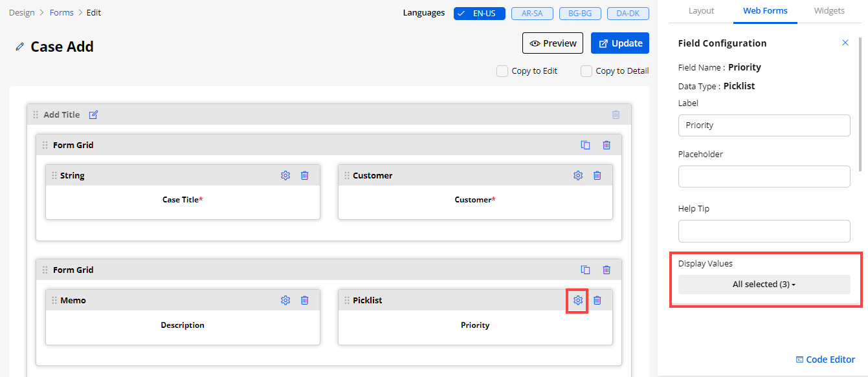Open settings gear for String field
The image size is (868, 377).
tap(285, 175)
